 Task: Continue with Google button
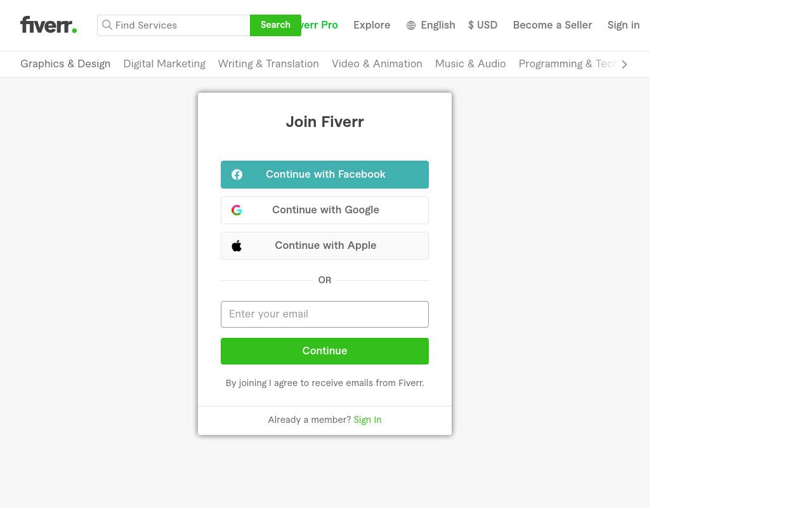click(325, 210)
